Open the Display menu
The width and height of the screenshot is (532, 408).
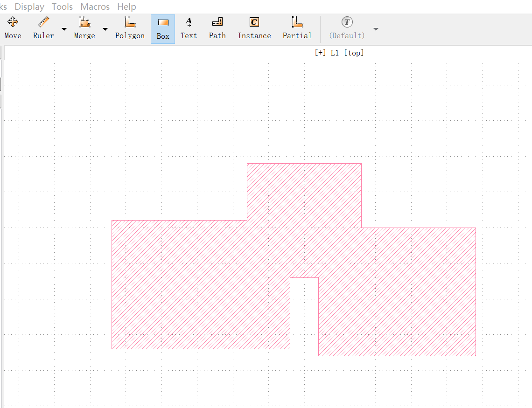tap(29, 7)
